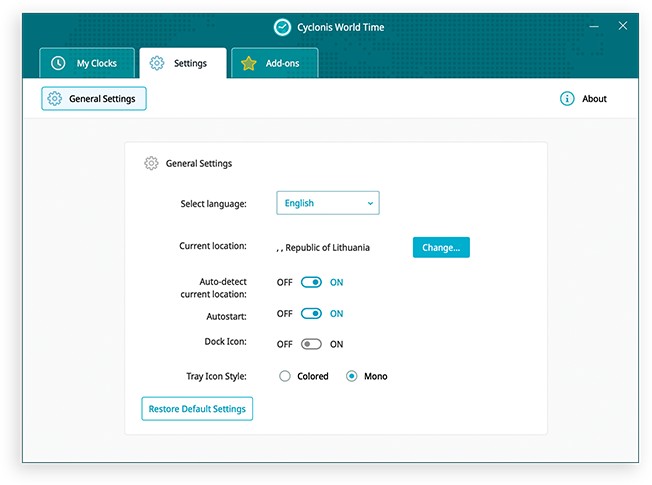This screenshot has width=652, height=485.
Task: Click the clock icon on My Clocks tab
Action: click(x=58, y=63)
